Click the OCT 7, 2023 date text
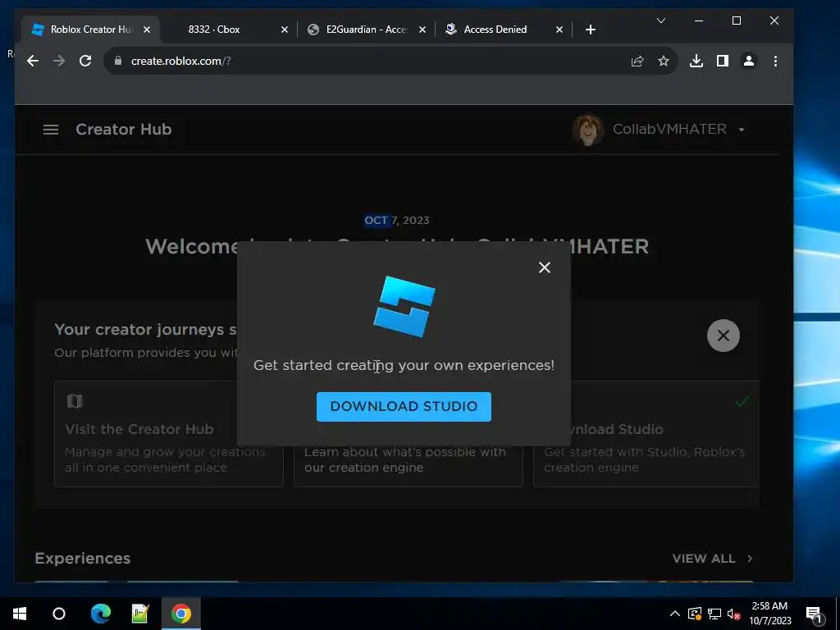This screenshot has width=840, height=630. (x=397, y=220)
